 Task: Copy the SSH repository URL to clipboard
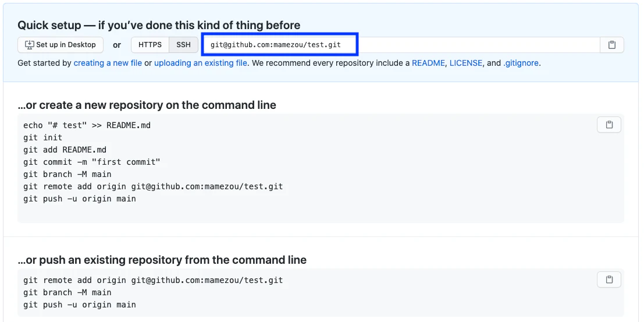pos(611,45)
